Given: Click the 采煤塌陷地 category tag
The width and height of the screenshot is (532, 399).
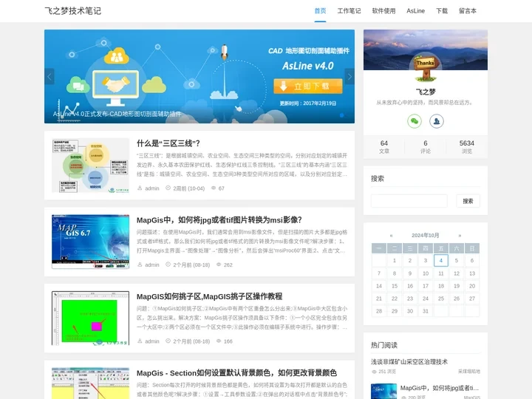Looking at the screenshot, I should (x=469, y=372).
